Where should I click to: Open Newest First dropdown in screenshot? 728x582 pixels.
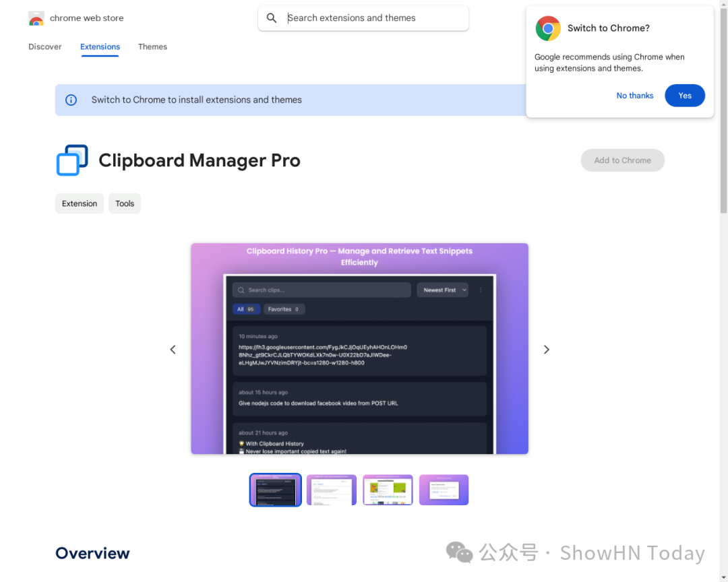point(442,290)
